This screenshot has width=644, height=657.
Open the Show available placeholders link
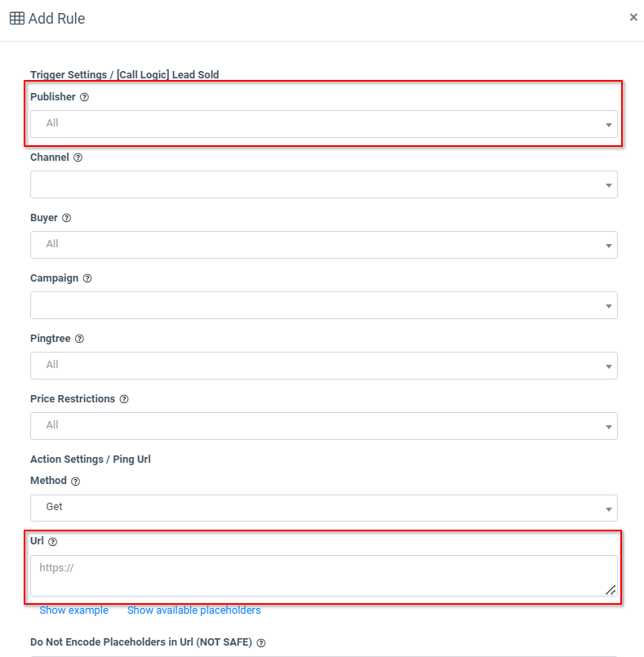tap(193, 610)
